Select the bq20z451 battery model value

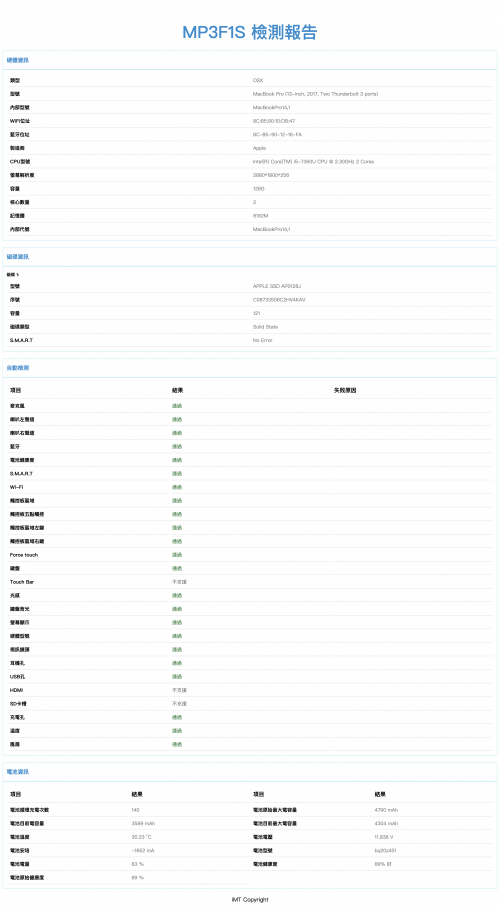click(385, 851)
